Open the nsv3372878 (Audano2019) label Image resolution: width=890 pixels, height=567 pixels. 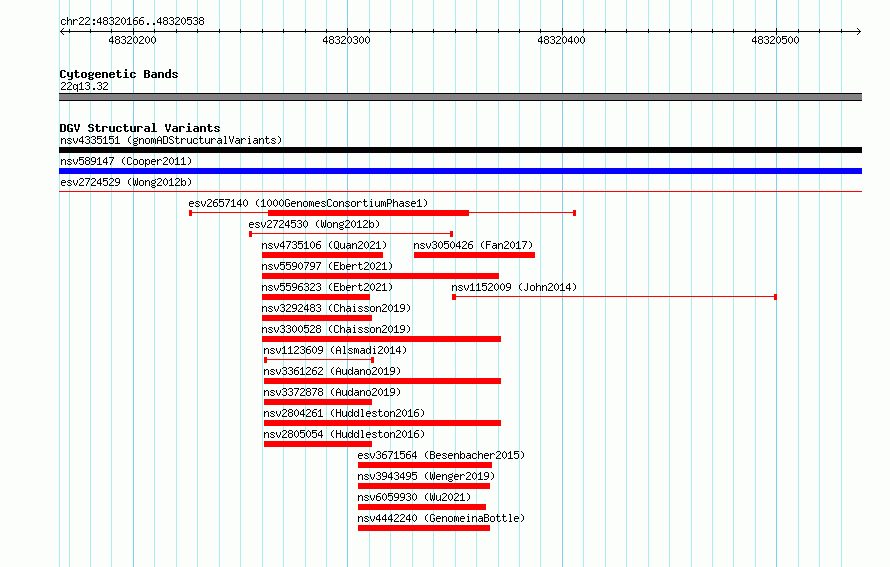[332, 392]
